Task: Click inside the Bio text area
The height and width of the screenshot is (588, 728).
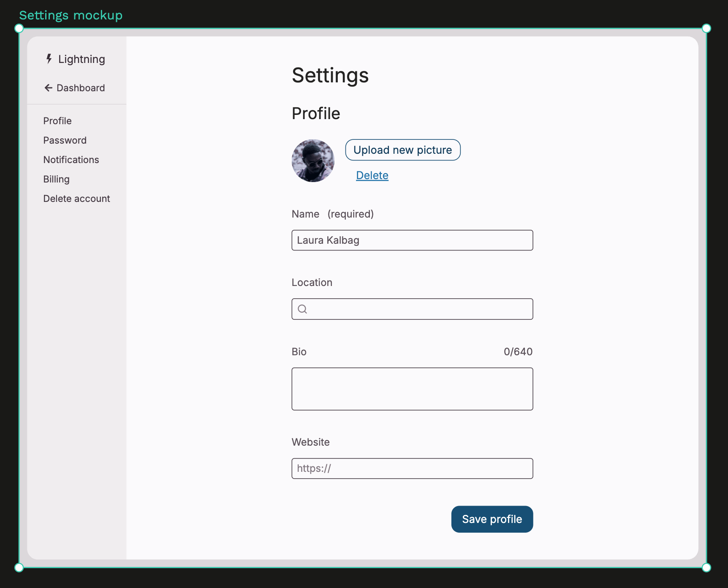Action: [412, 389]
